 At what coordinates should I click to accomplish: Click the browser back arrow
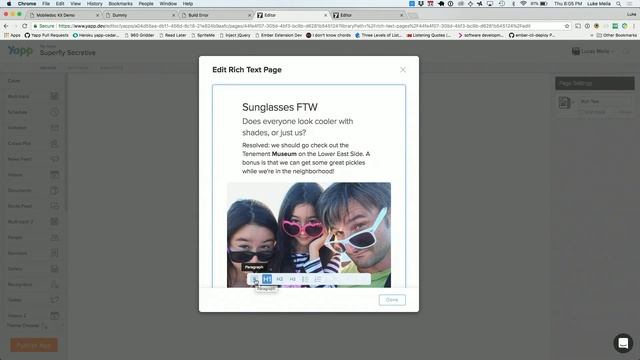[x=6, y=26]
